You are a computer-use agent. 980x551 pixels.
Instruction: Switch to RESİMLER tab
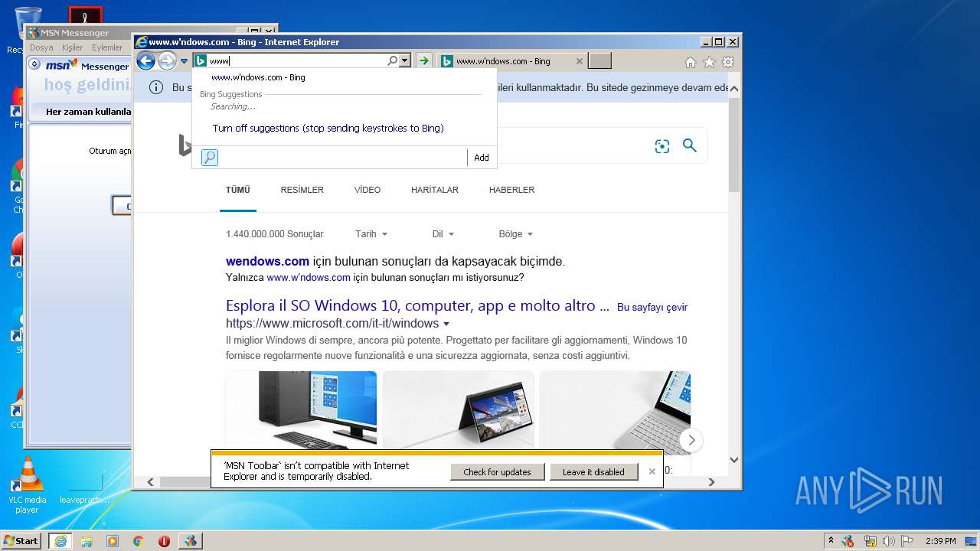click(302, 190)
